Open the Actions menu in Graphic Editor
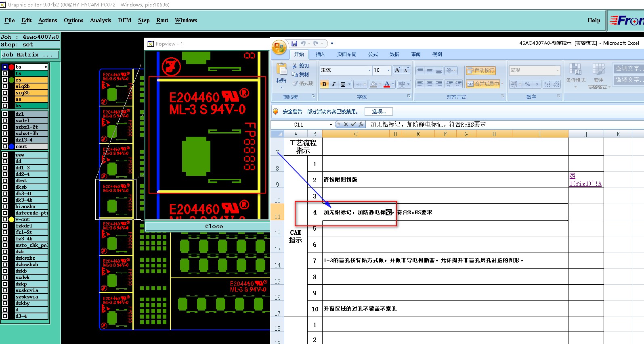The width and height of the screenshot is (644, 344). 48,21
